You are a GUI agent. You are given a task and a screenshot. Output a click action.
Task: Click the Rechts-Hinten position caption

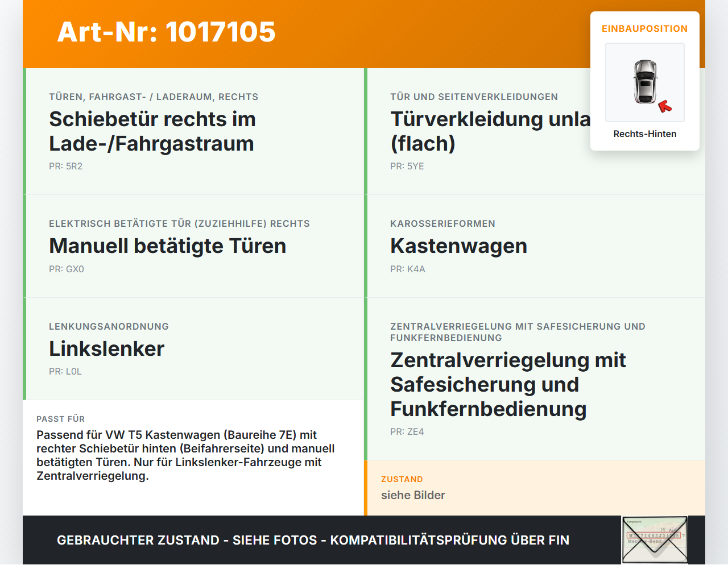tap(645, 134)
